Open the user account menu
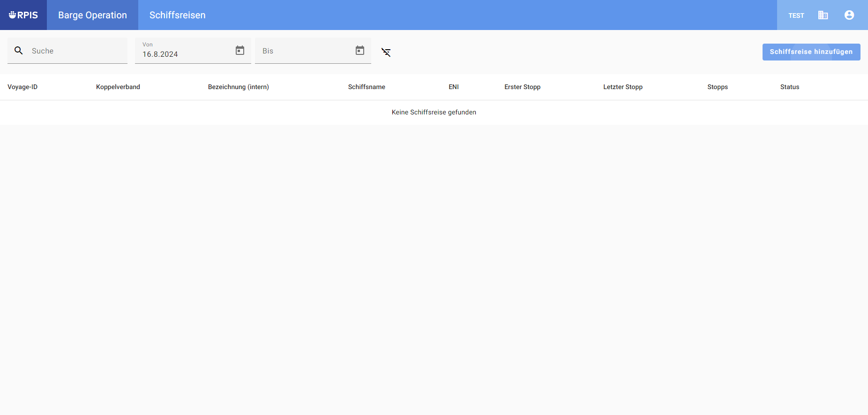 pos(849,15)
